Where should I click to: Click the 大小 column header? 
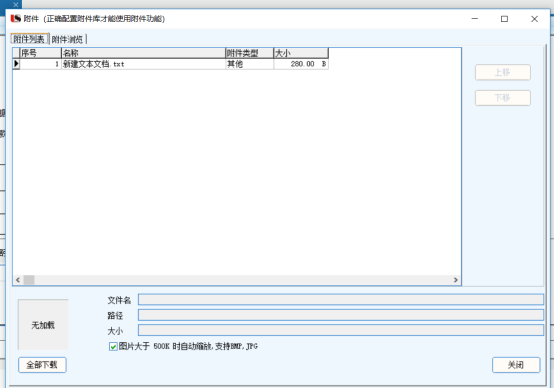click(301, 53)
